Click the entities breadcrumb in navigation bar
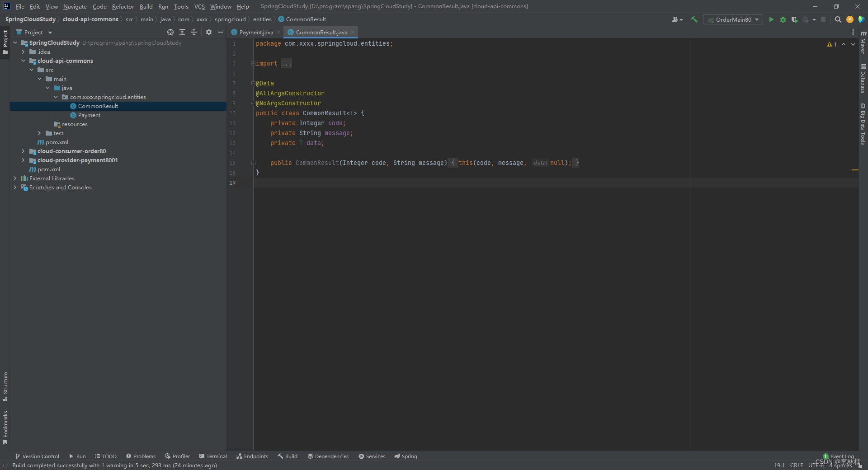Screen dimensions: 868x470 [x=262, y=19]
